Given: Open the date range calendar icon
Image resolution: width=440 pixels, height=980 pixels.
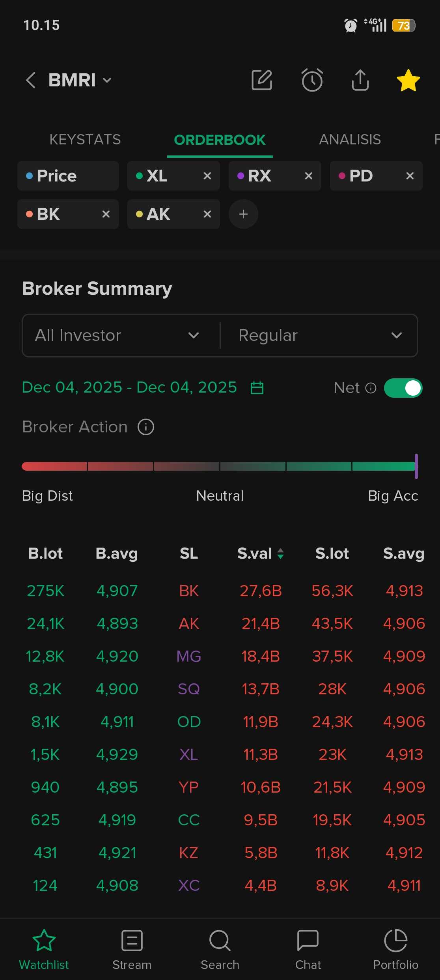Looking at the screenshot, I should coord(257,388).
